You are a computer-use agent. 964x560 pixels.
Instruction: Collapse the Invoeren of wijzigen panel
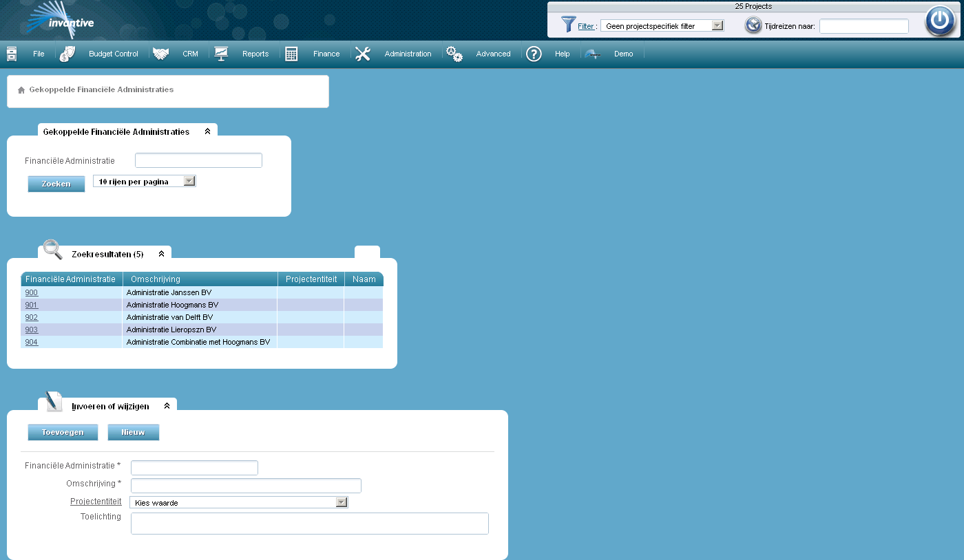(167, 406)
